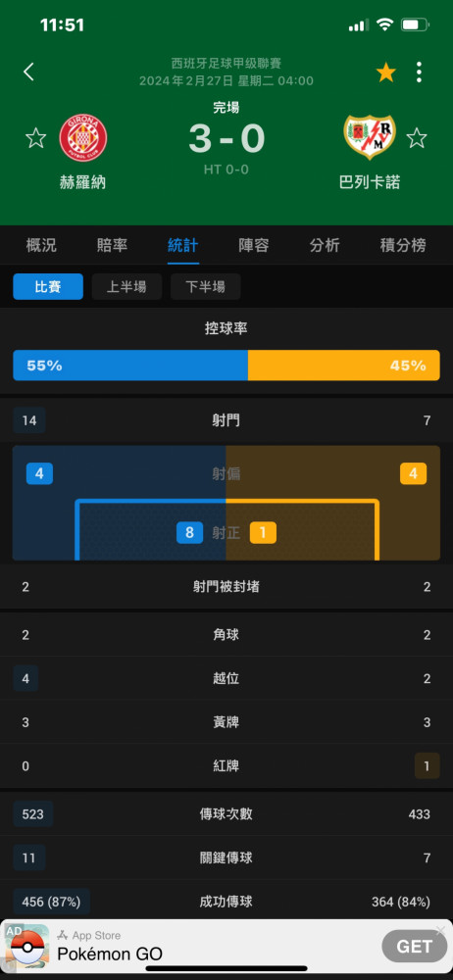Viewport: 453px width, 980px height.
Task: Open the 陣容 tab
Action: [253, 245]
